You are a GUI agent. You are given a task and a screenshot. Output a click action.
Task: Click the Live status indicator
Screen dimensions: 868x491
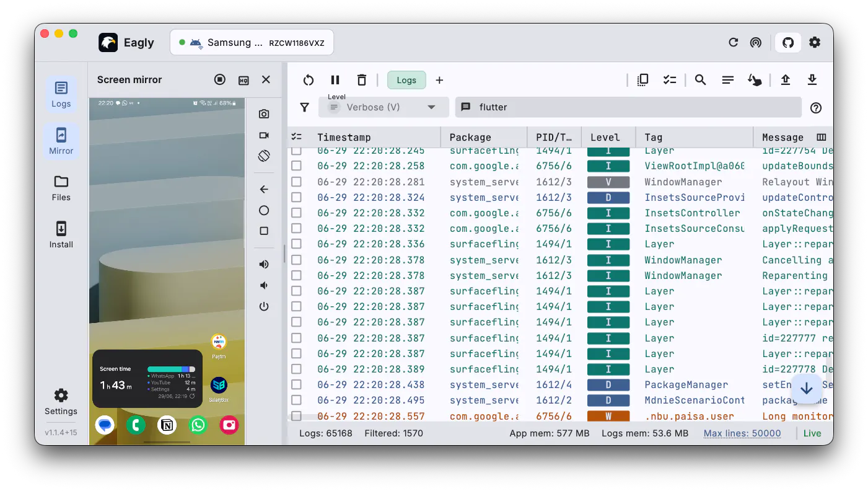click(x=812, y=433)
